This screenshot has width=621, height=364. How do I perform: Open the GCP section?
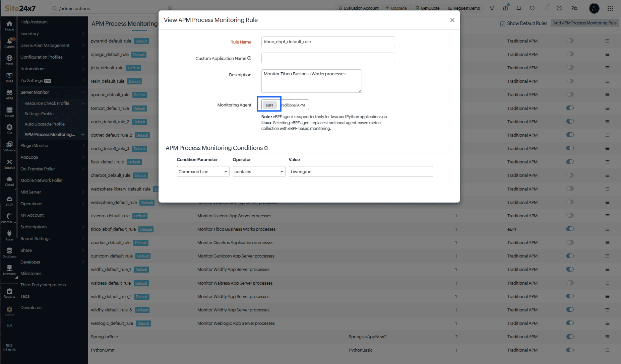click(x=9, y=201)
